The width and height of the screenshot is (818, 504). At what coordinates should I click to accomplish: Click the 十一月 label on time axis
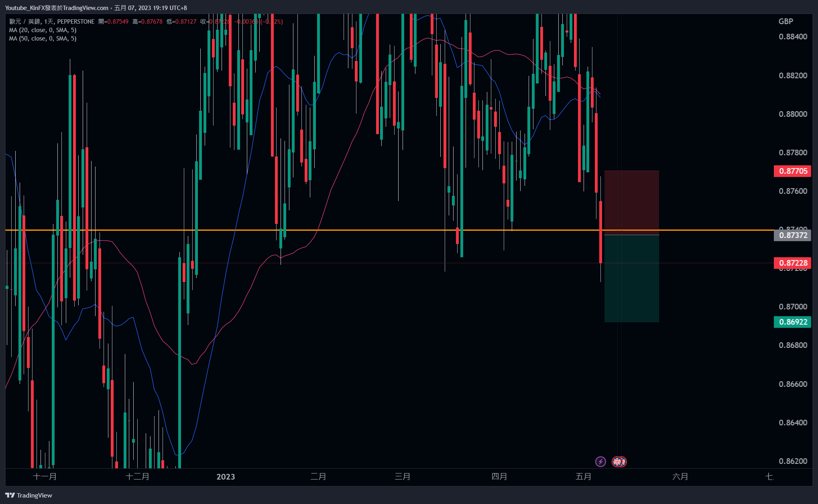tap(45, 477)
